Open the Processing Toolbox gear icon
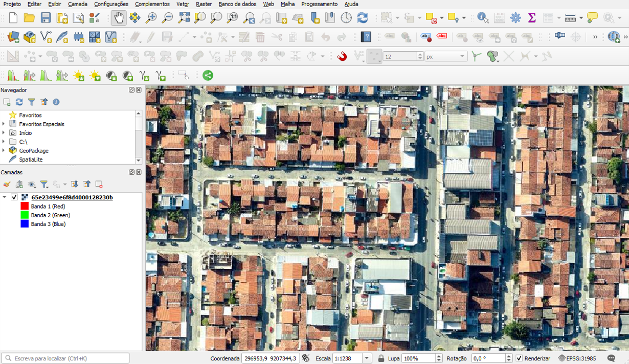The image size is (629, 364). pos(515,18)
